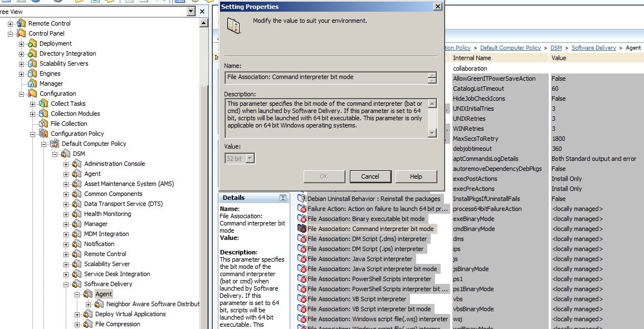Click the Collect Tasks icon in tree
The image size is (644, 329).
click(x=43, y=104)
